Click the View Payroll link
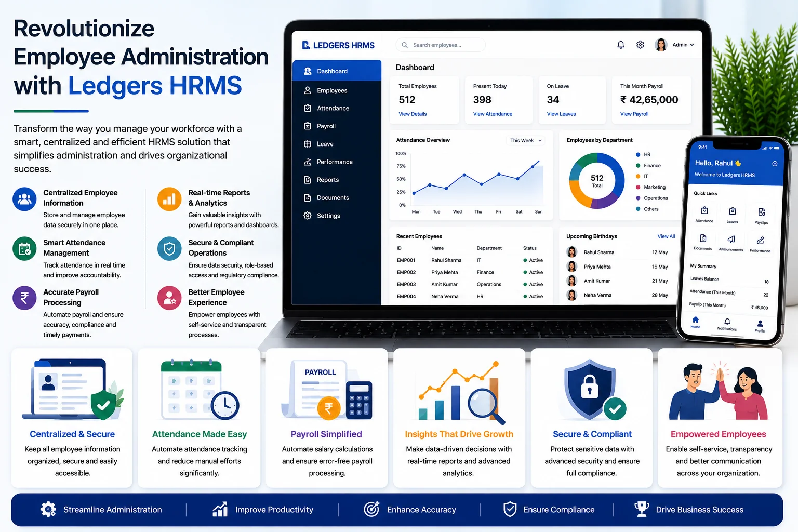This screenshot has height=532, width=798. [634, 114]
